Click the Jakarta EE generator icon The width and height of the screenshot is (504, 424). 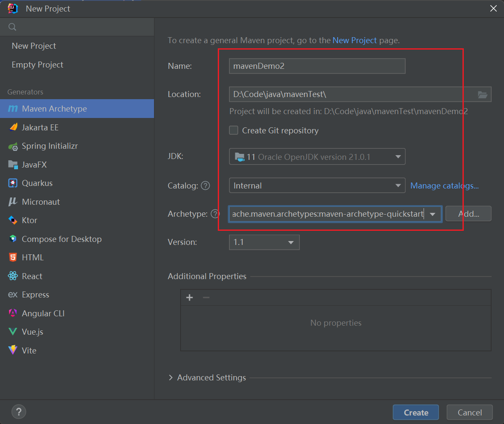(13, 127)
